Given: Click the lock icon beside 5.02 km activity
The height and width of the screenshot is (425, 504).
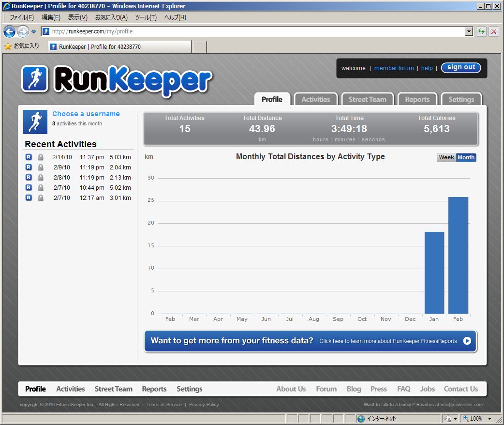Looking at the screenshot, I should 41,188.
